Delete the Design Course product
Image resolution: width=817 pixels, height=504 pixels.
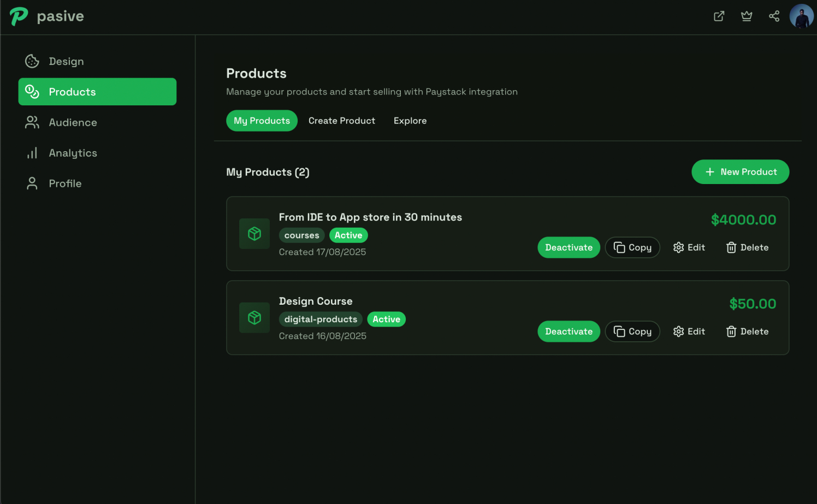click(747, 331)
